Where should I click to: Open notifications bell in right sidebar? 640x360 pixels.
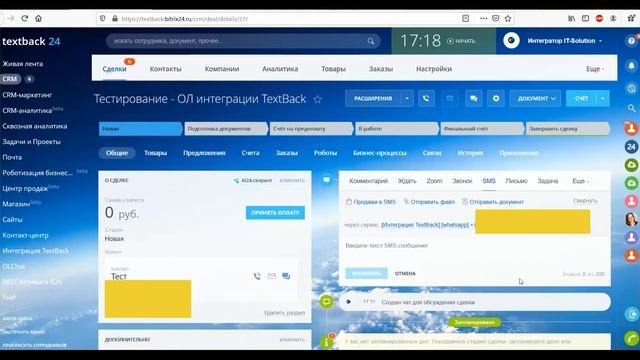coord(631,66)
